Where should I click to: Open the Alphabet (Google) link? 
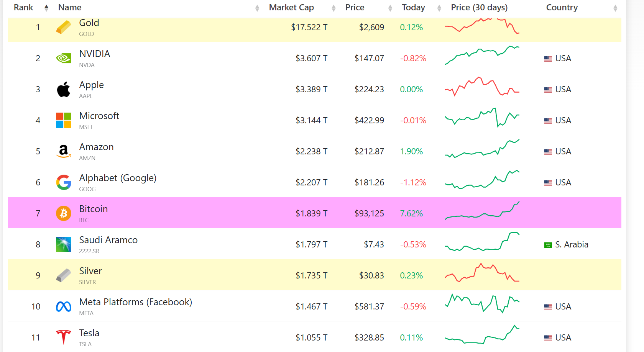click(118, 178)
